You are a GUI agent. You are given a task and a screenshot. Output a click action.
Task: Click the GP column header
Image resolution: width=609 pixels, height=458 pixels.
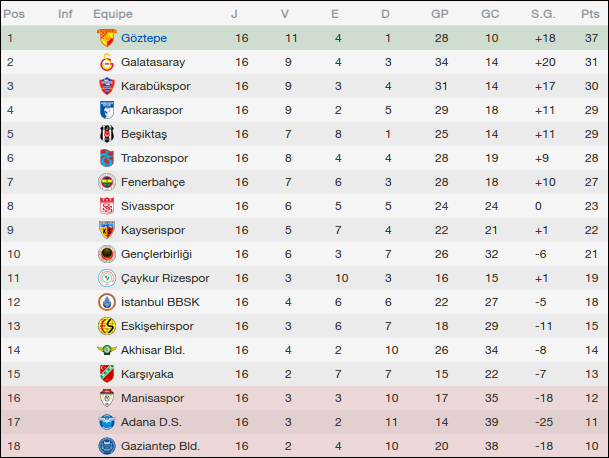click(x=439, y=14)
